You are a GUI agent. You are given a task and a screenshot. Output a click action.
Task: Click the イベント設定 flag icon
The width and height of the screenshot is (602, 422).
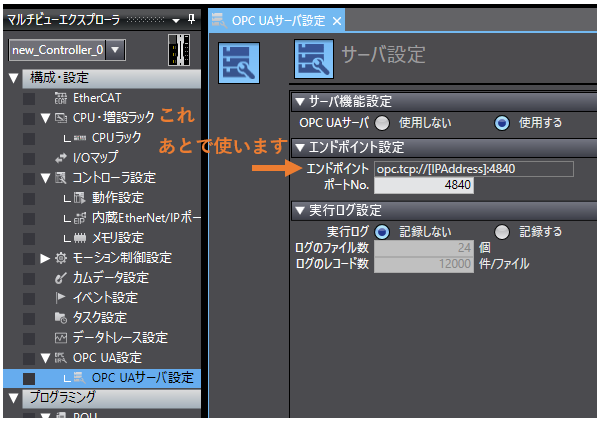60,297
